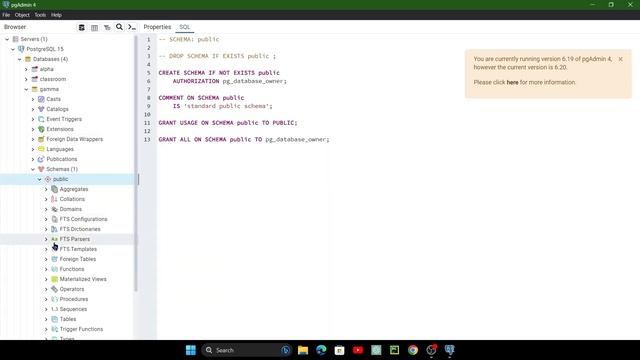The image size is (640, 360).
Task: Open the Help menu
Action: click(56, 15)
